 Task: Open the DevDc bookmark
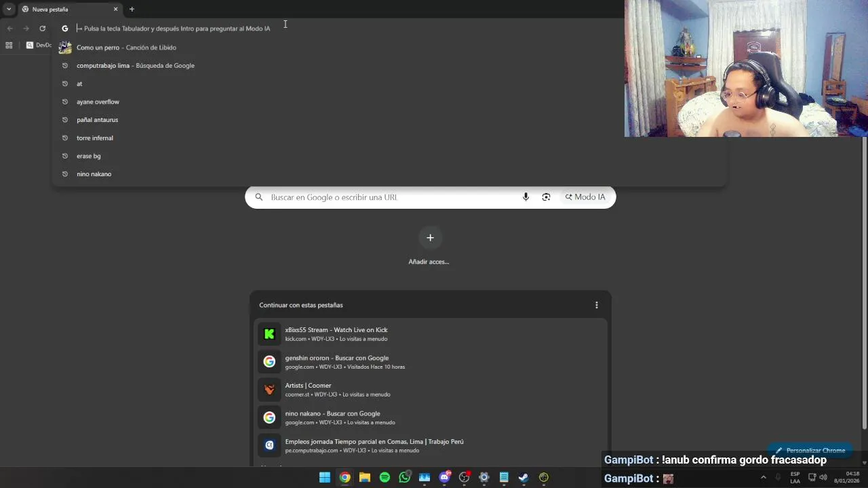pos(39,45)
